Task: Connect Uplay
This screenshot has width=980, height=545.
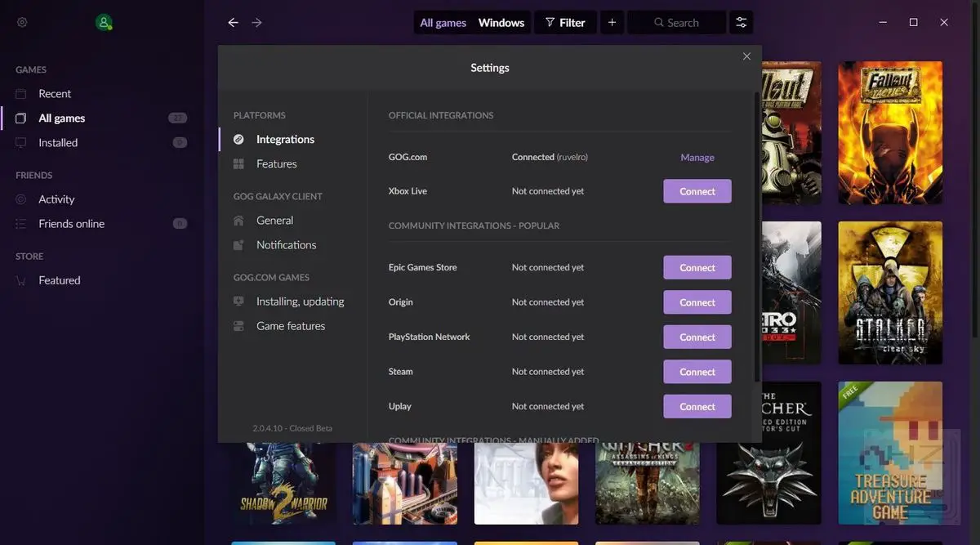Action: click(697, 406)
